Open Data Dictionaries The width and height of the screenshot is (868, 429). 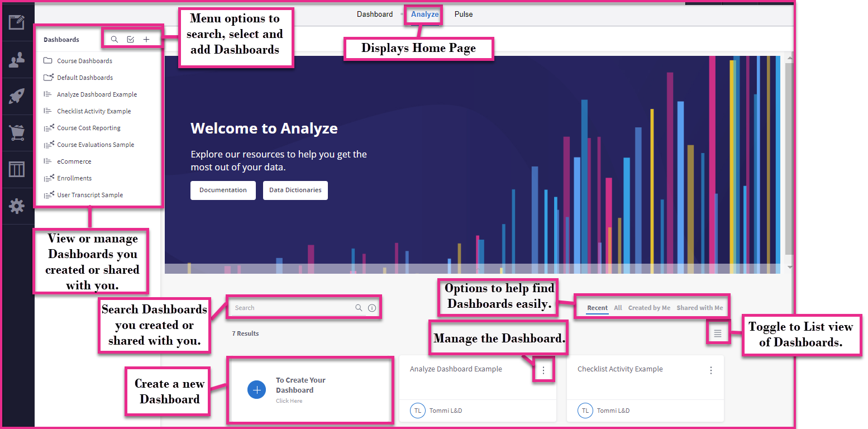(295, 190)
